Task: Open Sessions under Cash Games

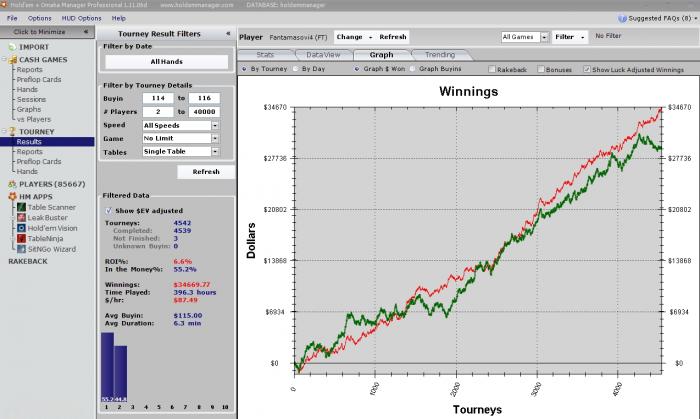Action: pyautogui.click(x=31, y=100)
